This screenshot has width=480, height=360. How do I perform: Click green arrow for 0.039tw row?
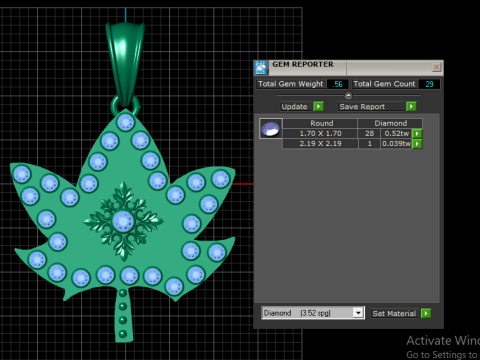417,144
